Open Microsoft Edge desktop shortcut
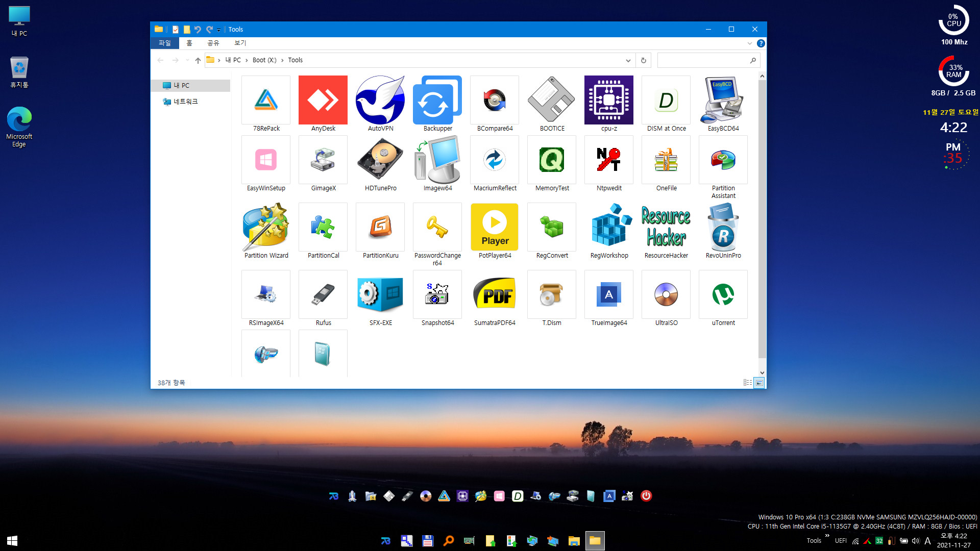 19,127
